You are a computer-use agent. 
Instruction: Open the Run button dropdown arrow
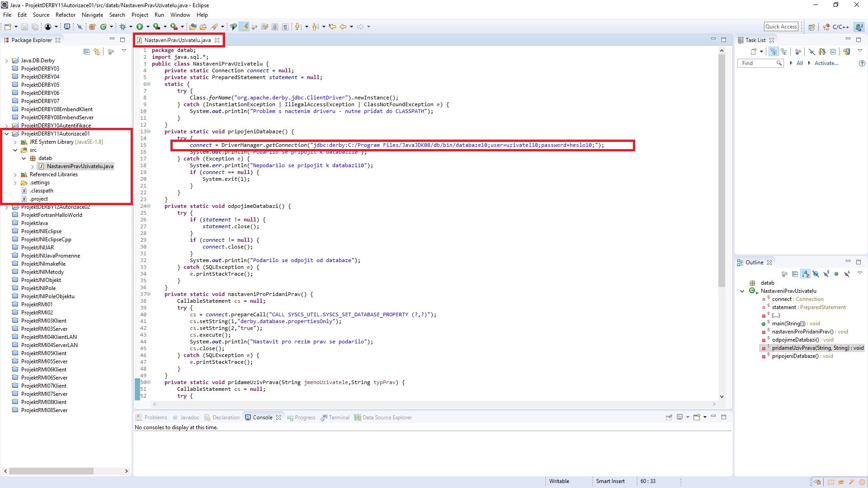coord(148,27)
